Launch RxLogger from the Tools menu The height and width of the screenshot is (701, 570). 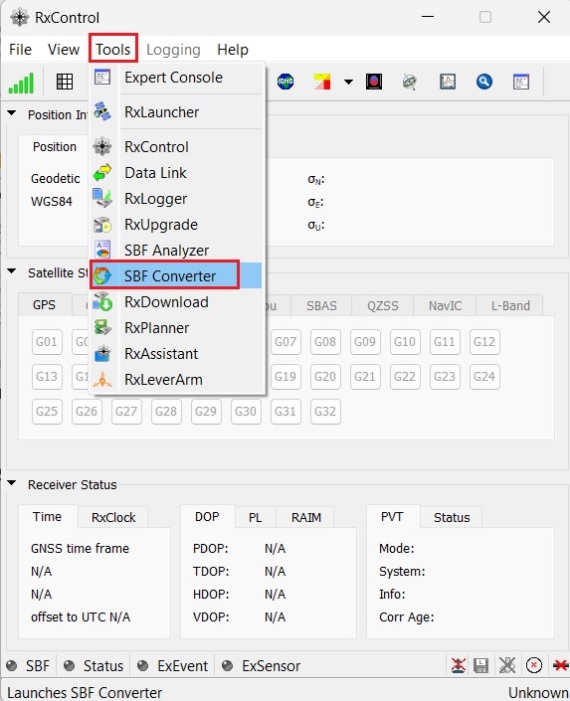[177, 199]
